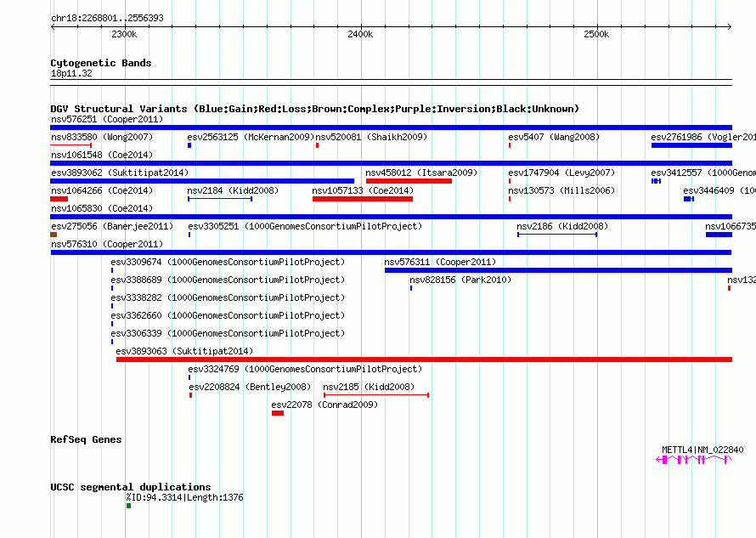The height and width of the screenshot is (538, 756).
Task: Click the DGV Structural Variants track title
Action: click(x=314, y=109)
